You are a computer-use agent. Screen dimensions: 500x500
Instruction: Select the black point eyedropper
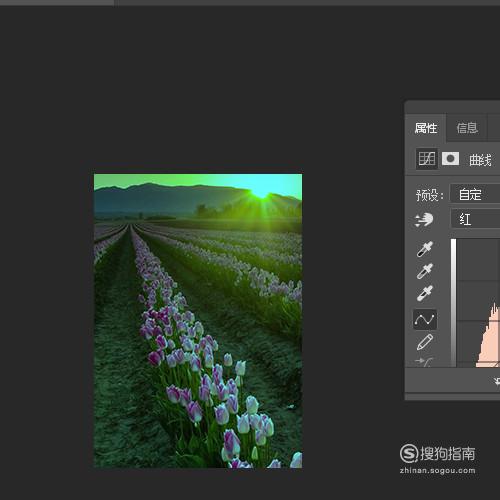tap(425, 249)
